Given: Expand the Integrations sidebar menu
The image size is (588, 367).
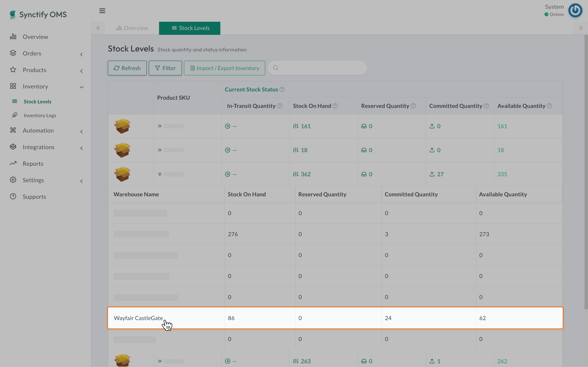Looking at the screenshot, I should coord(81,148).
